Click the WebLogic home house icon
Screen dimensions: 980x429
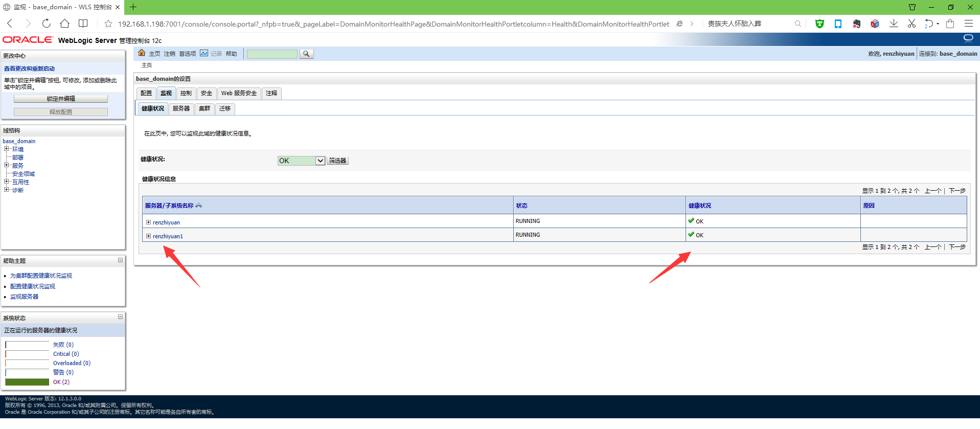(142, 53)
